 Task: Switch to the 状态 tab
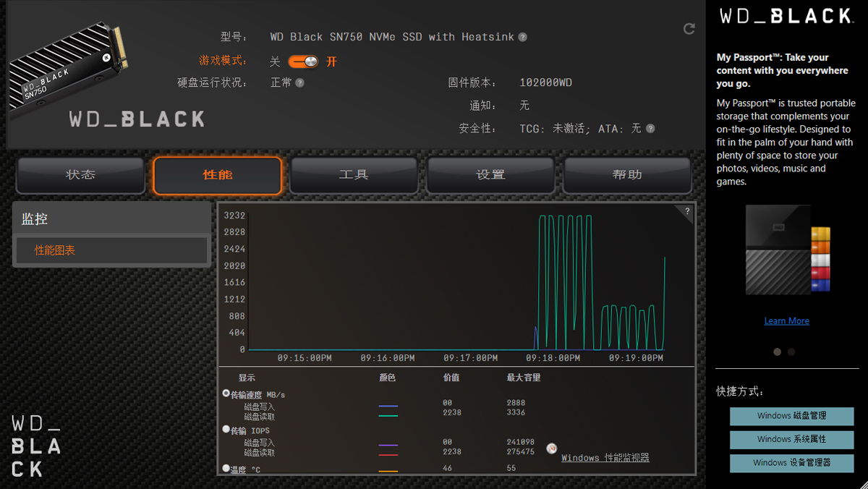(x=81, y=175)
